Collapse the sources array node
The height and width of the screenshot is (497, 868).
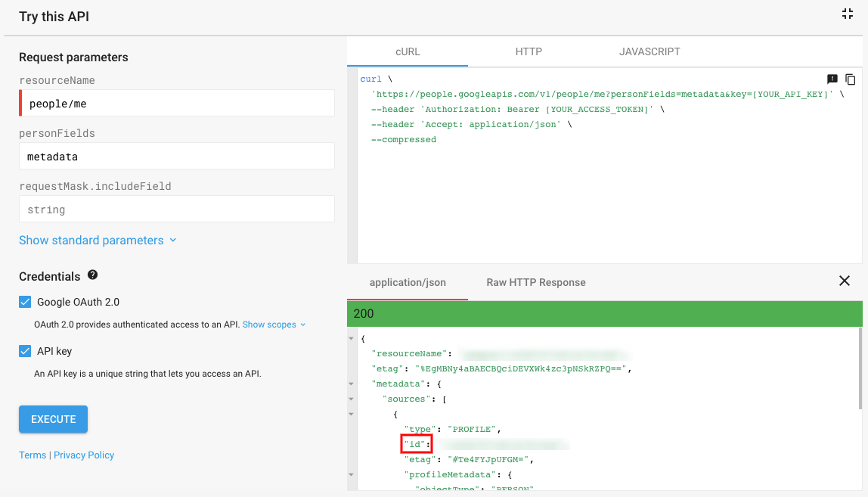tap(351, 399)
